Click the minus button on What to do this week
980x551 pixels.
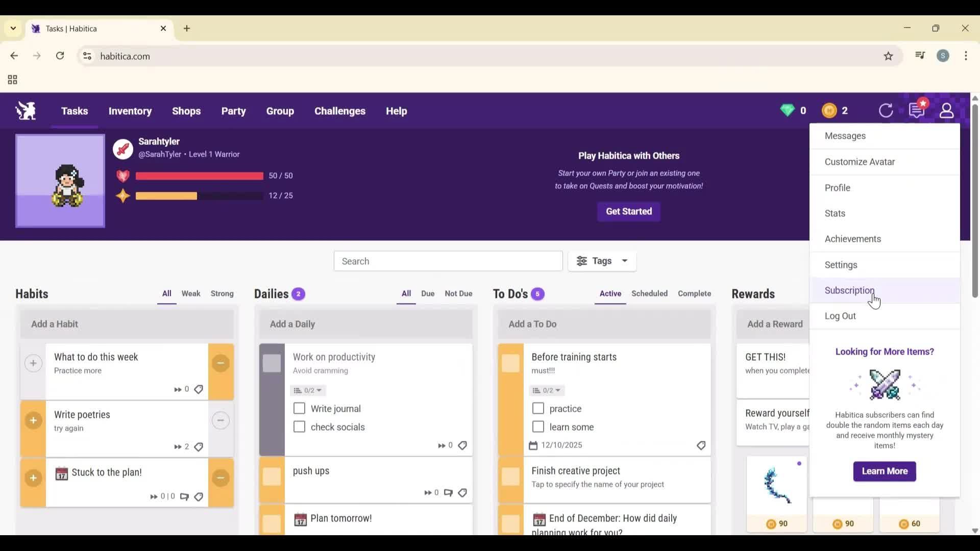(x=220, y=363)
